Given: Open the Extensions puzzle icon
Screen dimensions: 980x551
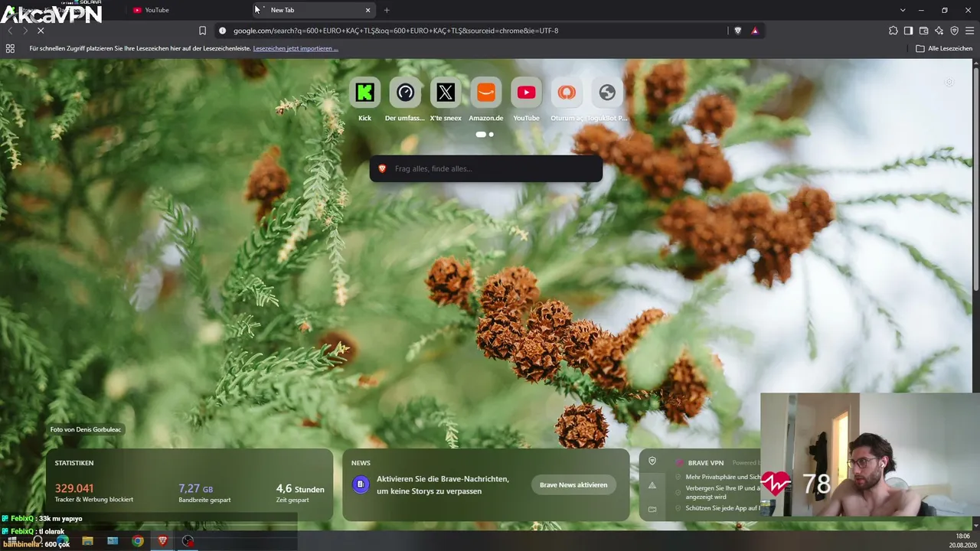Looking at the screenshot, I should (x=893, y=31).
